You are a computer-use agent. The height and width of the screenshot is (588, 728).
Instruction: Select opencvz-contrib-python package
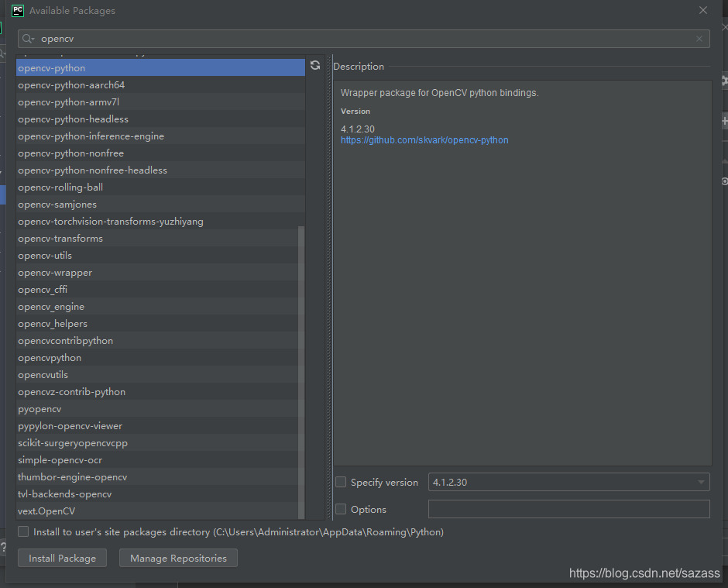coord(157,391)
